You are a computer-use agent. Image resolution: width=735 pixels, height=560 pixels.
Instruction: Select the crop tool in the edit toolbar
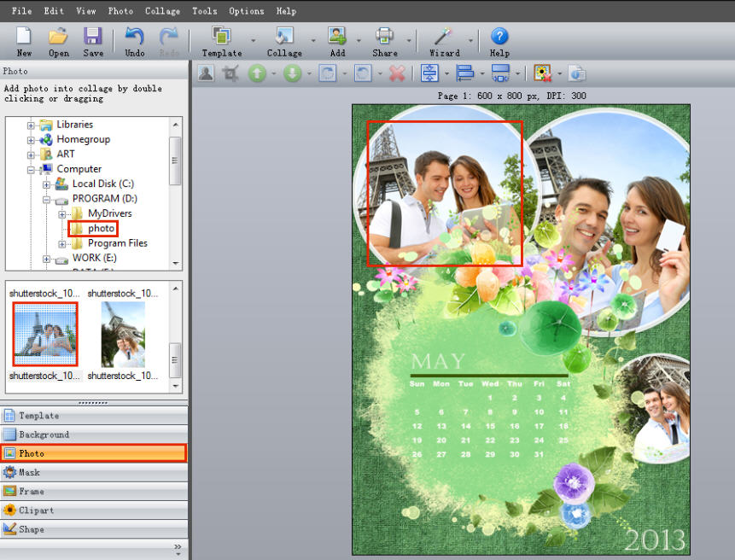[x=230, y=73]
